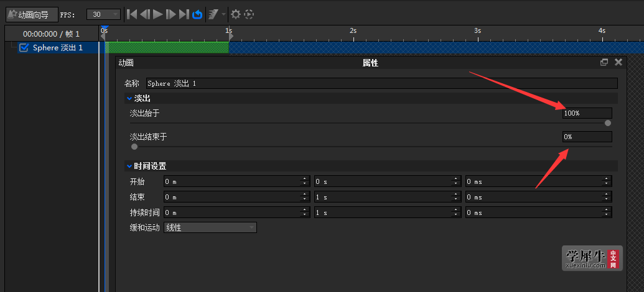The height and width of the screenshot is (292, 644).
Task: Click the 缓和运动 label
Action: click(x=144, y=228)
